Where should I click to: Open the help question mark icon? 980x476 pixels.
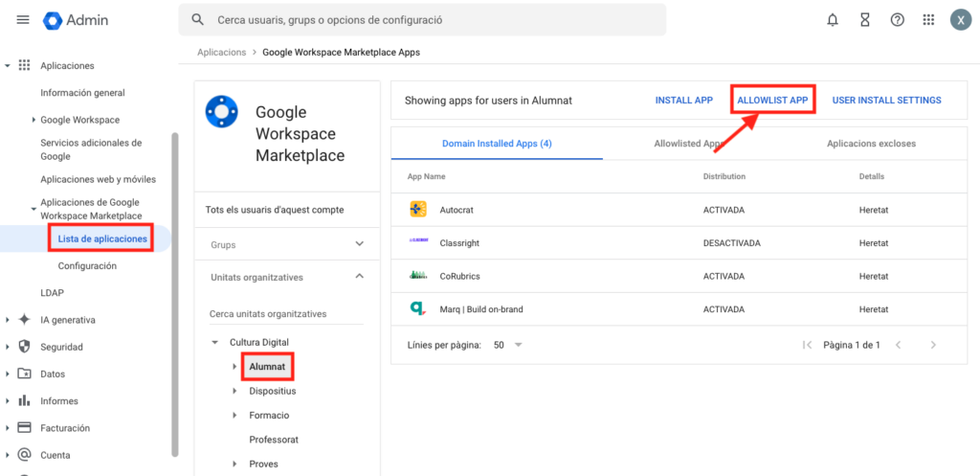897,20
